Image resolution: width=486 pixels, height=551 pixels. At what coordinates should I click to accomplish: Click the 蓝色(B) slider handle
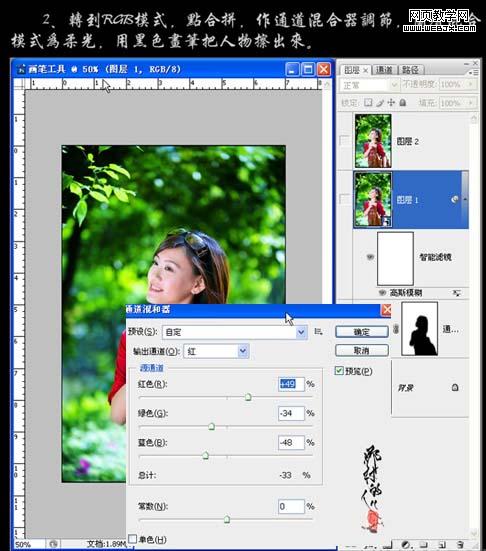point(206,456)
